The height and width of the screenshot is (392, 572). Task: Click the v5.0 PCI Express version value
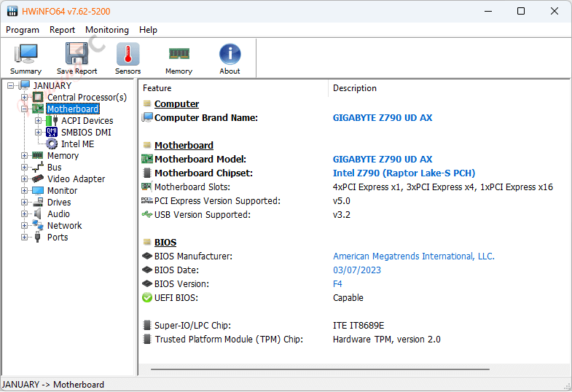[x=342, y=201]
